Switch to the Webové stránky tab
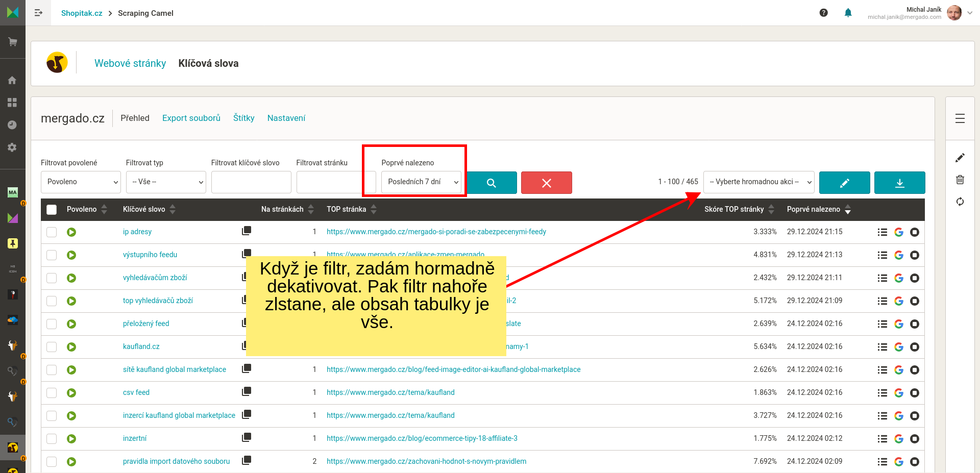This screenshot has width=980, height=473. tap(130, 63)
